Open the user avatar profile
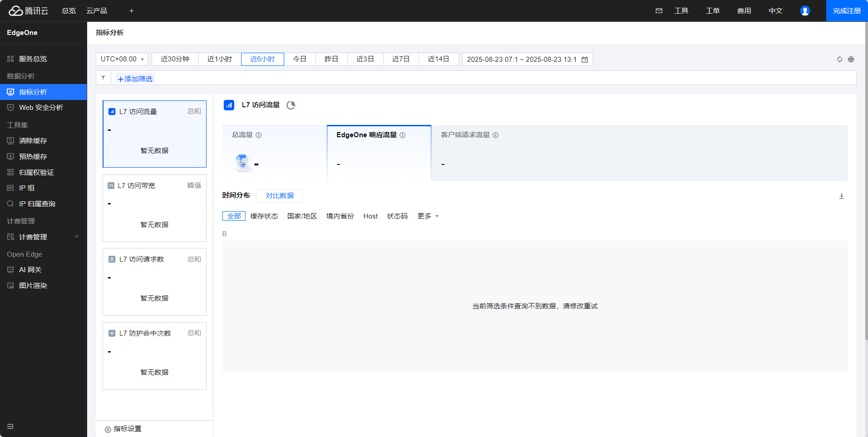868x437 pixels. pyautogui.click(x=805, y=10)
